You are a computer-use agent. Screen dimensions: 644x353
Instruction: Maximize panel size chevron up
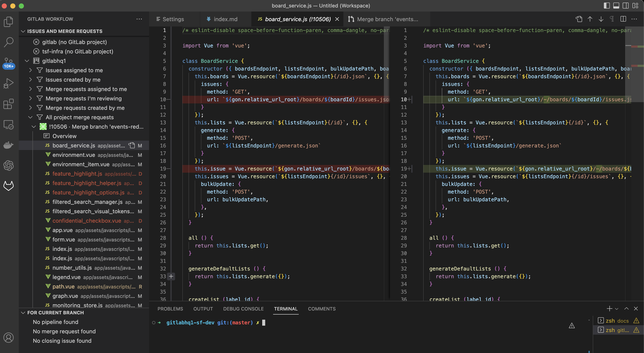626,309
